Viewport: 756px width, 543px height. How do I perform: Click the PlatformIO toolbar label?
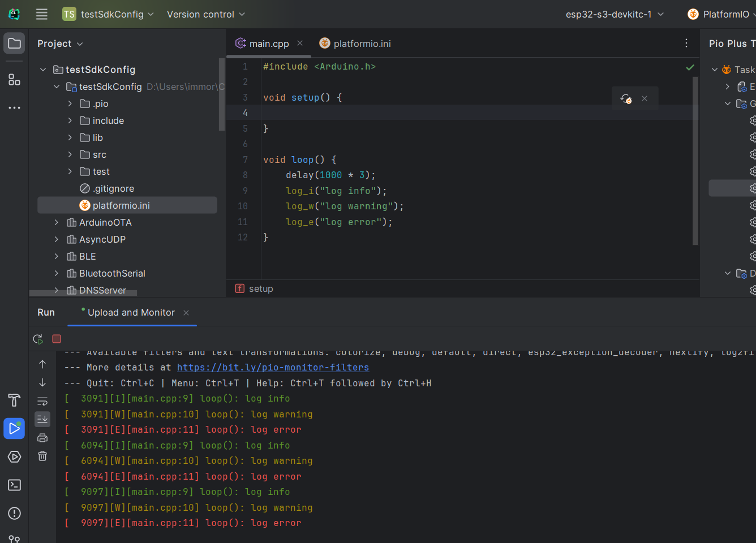726,14
